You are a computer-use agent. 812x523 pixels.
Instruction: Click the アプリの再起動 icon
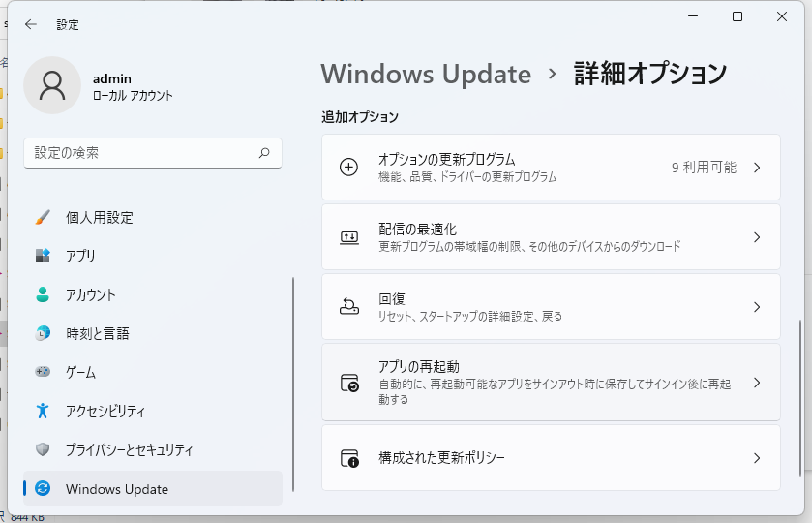click(x=349, y=383)
